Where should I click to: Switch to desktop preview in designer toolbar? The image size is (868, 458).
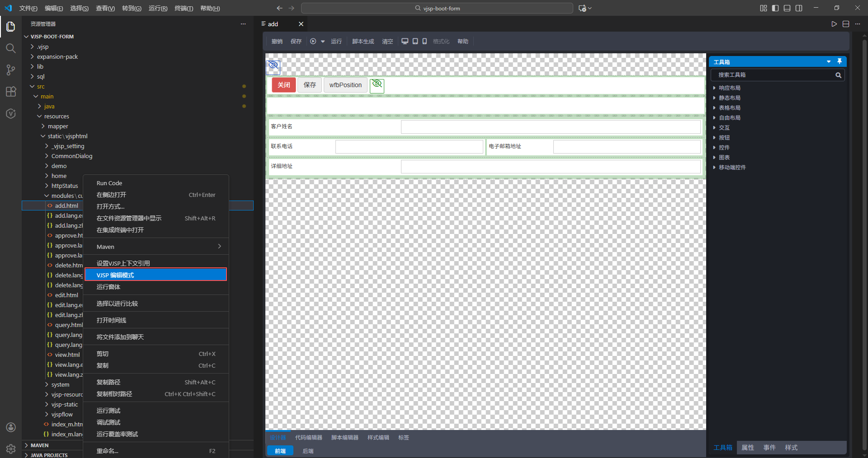(x=405, y=41)
